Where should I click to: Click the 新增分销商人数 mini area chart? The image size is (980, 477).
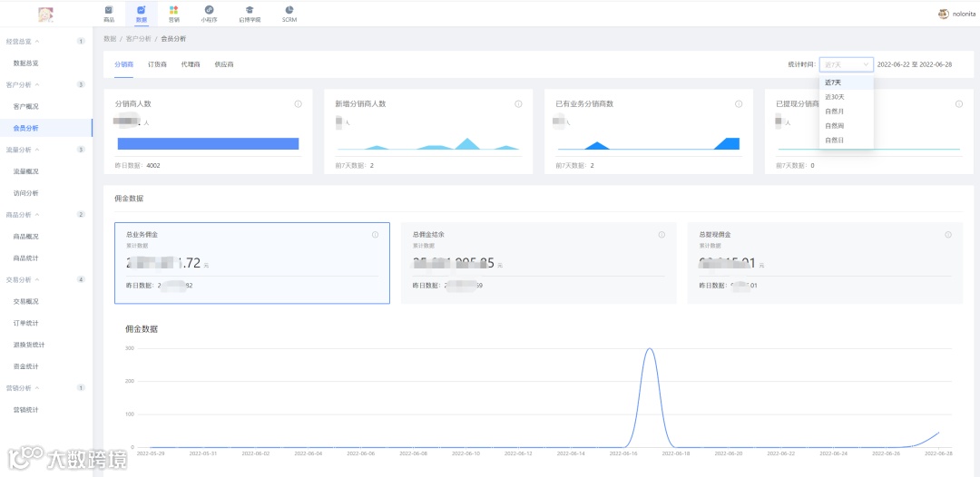coord(428,143)
